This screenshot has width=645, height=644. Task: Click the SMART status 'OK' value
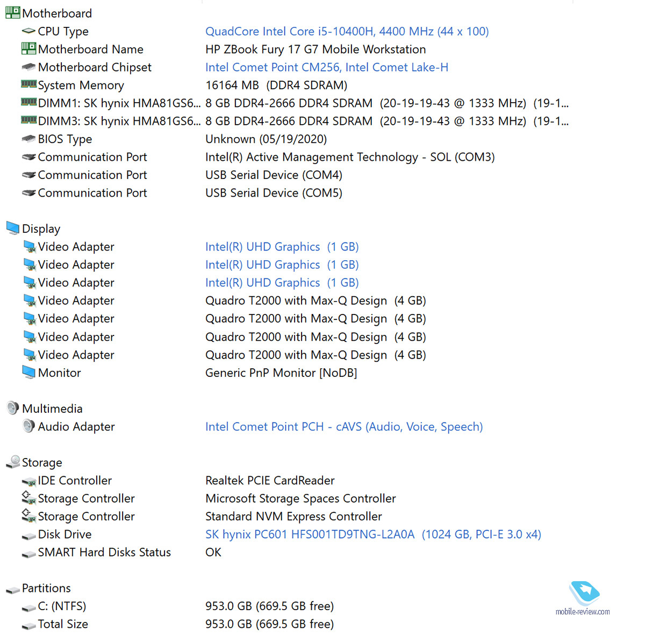pos(213,553)
